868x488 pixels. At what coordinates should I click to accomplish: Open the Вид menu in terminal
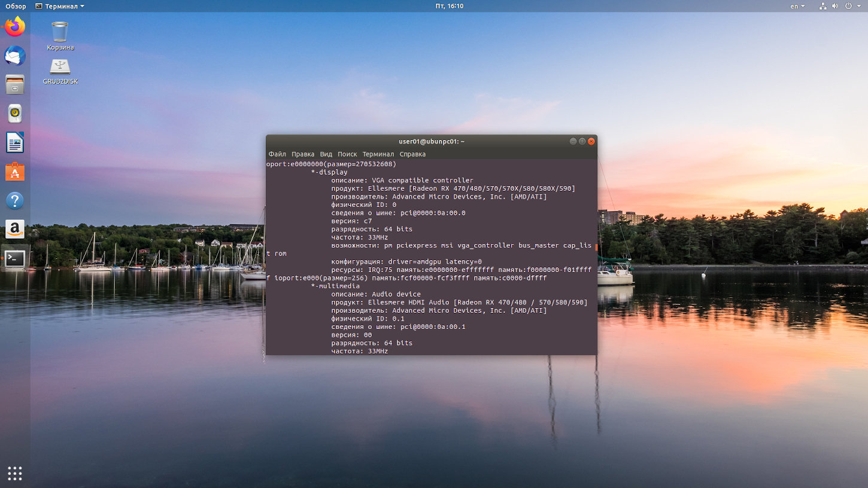coord(326,154)
